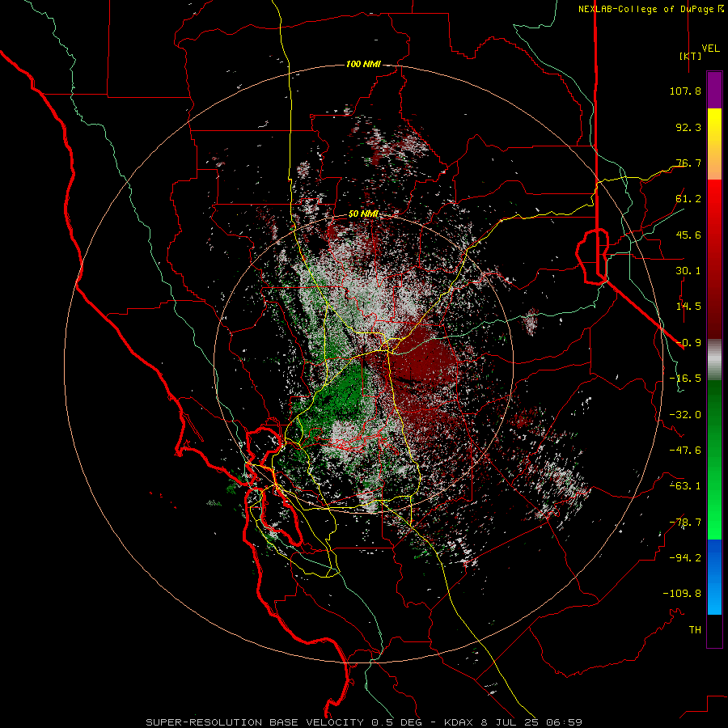Click the 50 NMI range ring label

coord(363,214)
